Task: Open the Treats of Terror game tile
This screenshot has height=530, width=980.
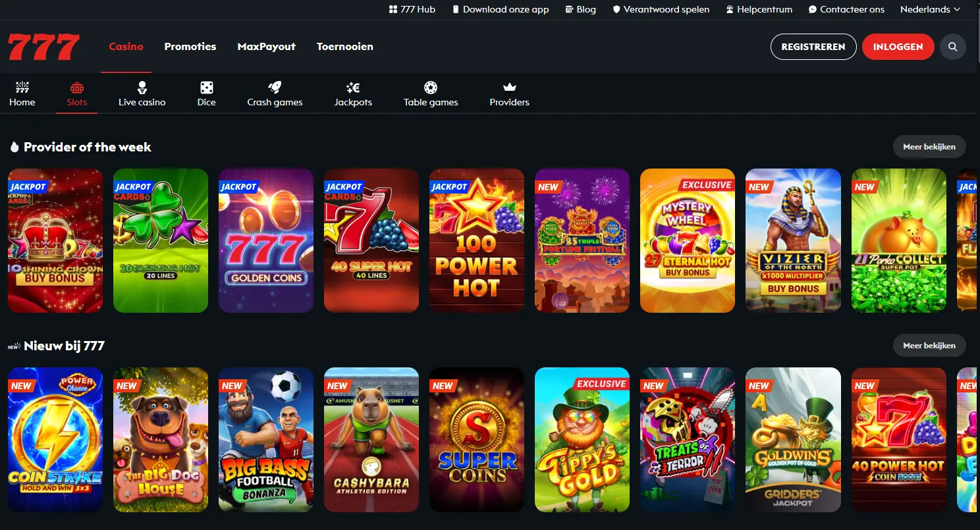Action: (688, 440)
